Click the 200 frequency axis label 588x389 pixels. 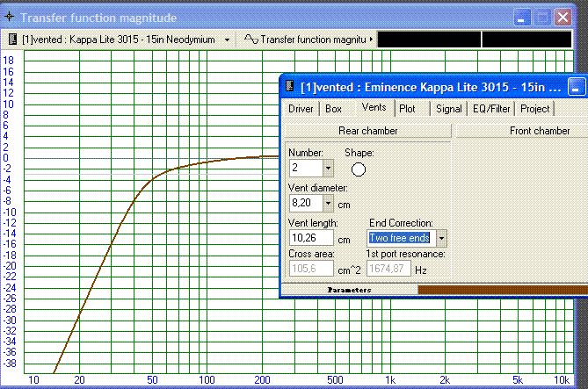262,380
